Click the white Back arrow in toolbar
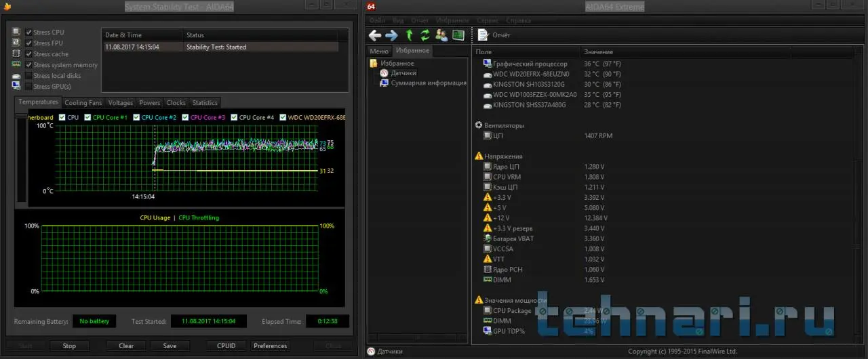The height and width of the screenshot is (359, 868). [x=375, y=35]
